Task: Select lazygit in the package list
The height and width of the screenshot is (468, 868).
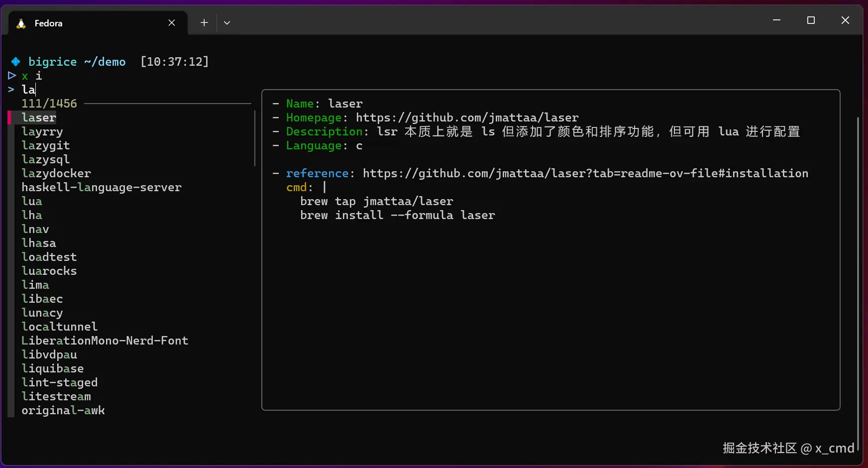Action: pos(45,145)
